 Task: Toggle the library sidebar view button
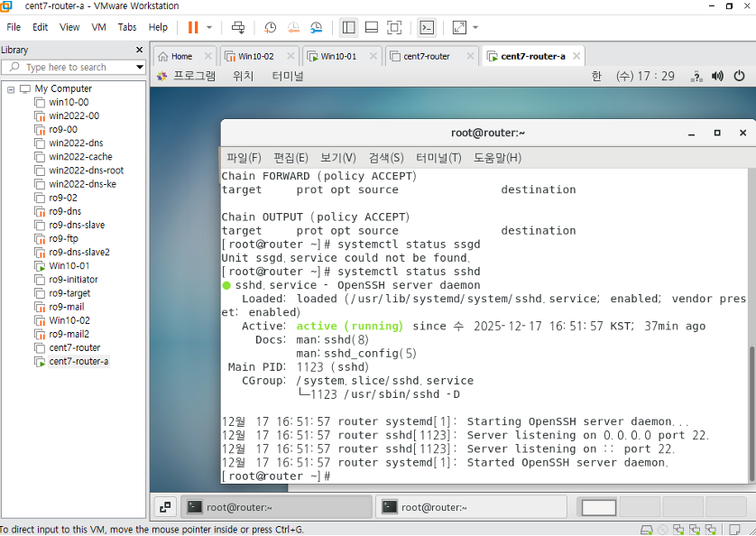[x=348, y=27]
